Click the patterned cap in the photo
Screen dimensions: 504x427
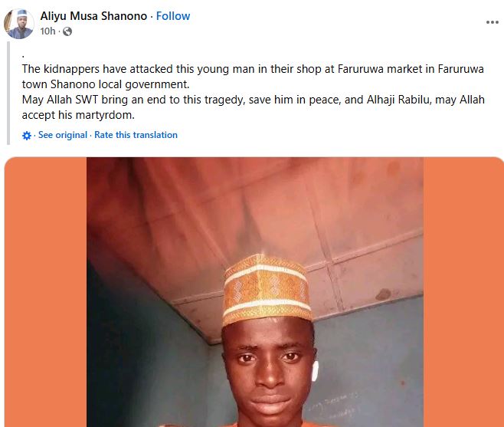coord(268,290)
